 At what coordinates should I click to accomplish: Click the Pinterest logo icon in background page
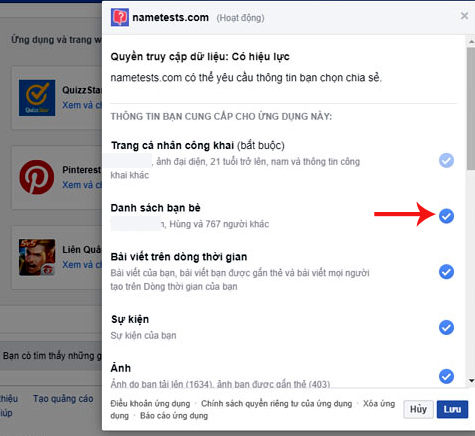37,177
